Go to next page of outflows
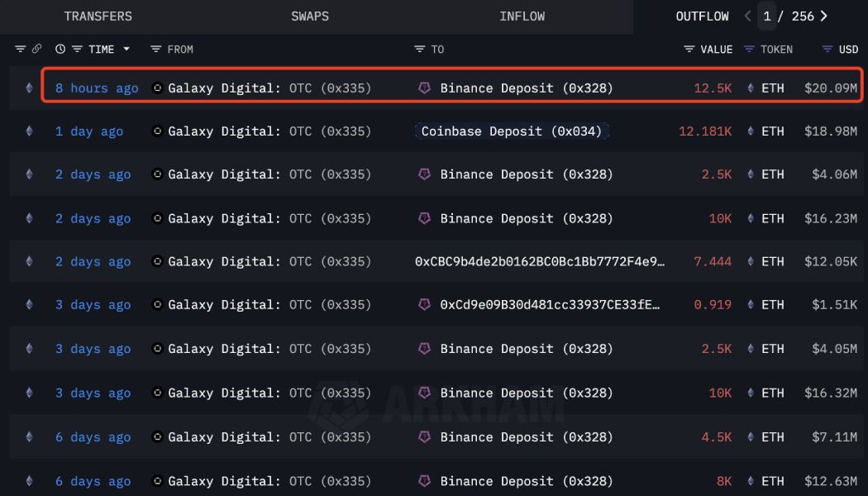 pyautogui.click(x=824, y=17)
